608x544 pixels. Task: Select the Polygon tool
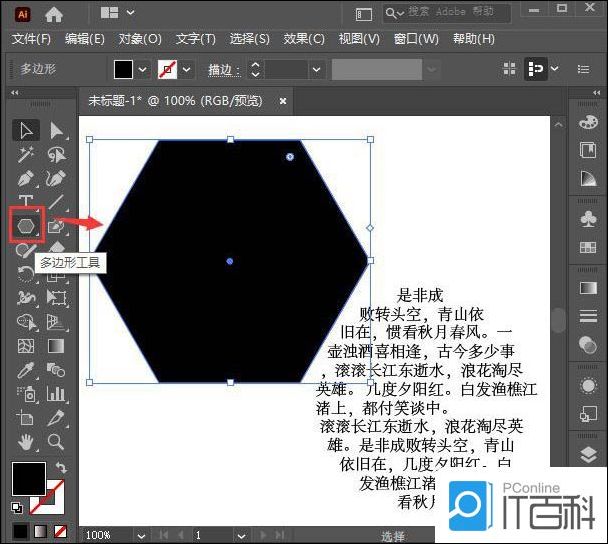pos(26,226)
